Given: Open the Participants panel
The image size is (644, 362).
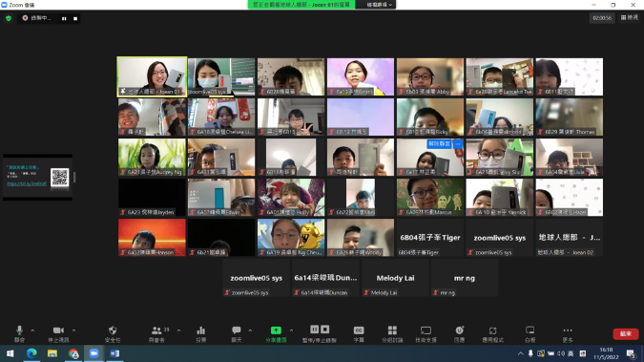Looking at the screenshot, I should [156, 333].
